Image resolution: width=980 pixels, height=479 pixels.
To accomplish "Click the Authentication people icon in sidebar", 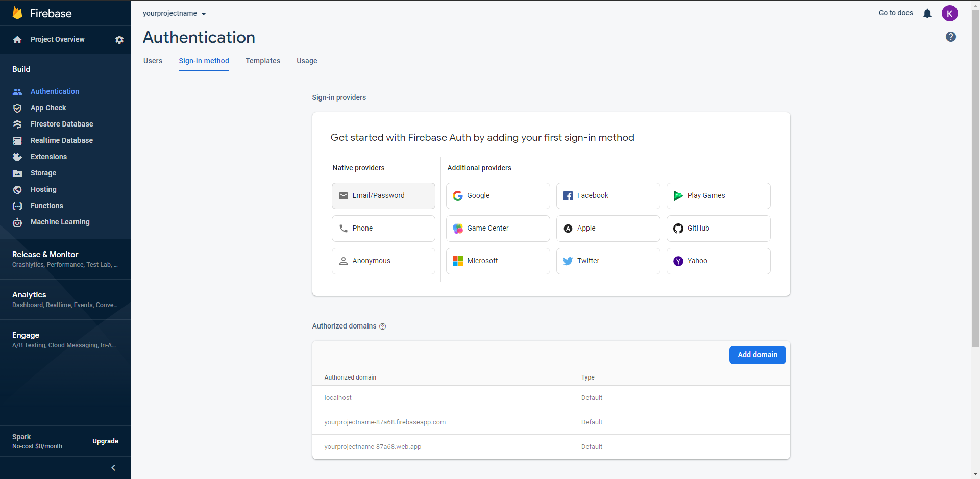I will pyautogui.click(x=17, y=92).
